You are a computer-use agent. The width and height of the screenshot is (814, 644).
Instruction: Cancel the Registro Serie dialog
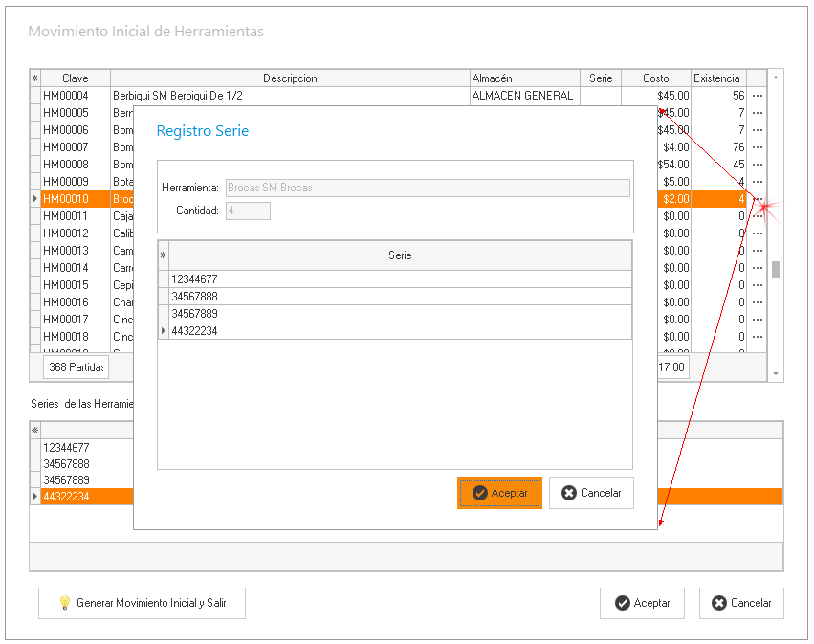(591, 493)
